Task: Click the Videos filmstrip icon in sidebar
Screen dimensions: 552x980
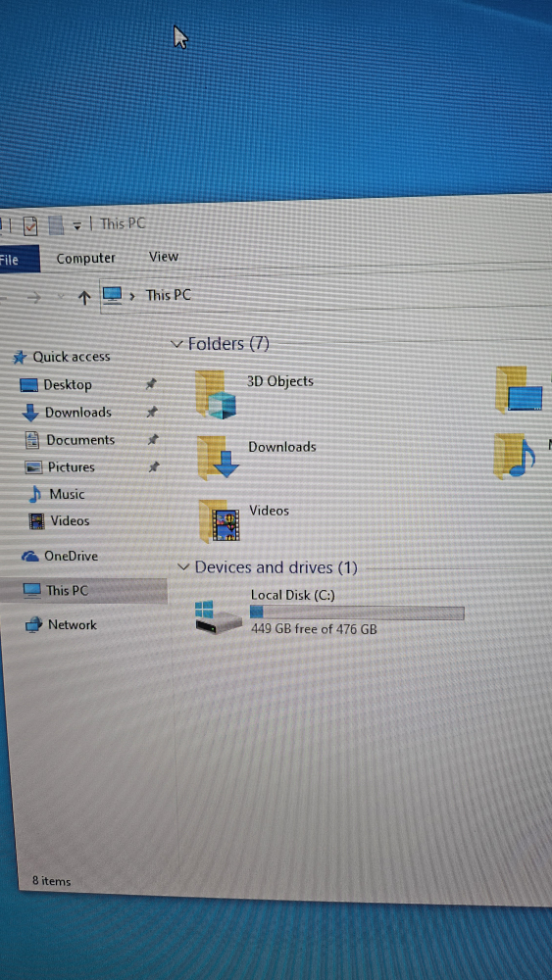Action: [x=37, y=521]
